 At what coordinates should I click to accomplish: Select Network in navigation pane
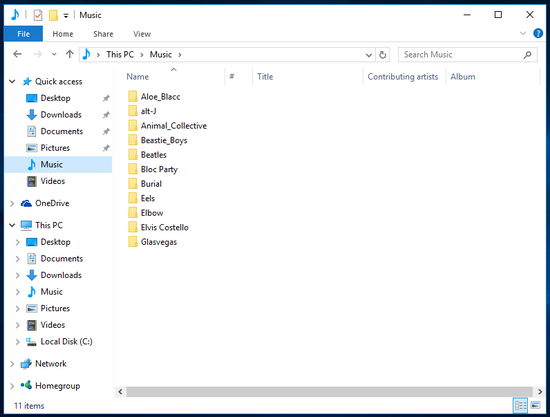(x=51, y=364)
